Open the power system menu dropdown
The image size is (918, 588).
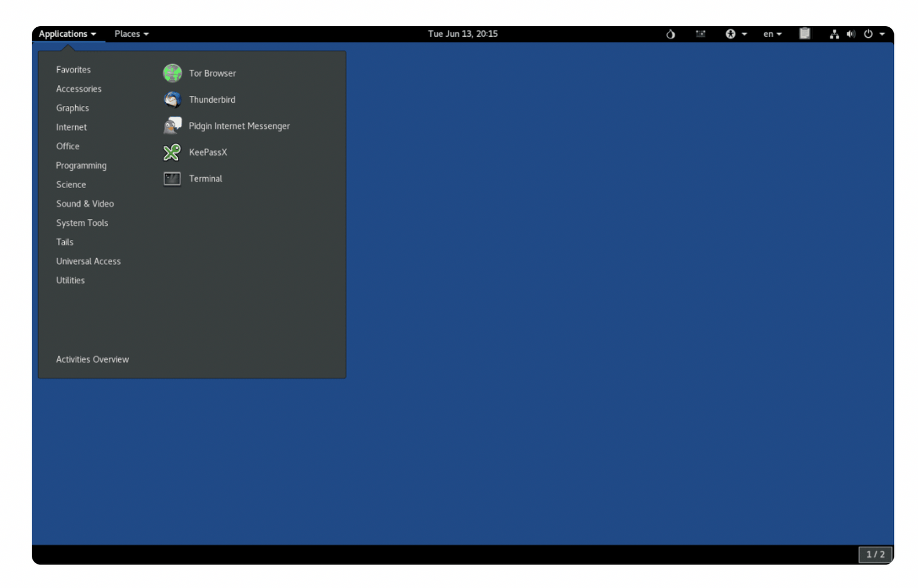click(x=874, y=34)
